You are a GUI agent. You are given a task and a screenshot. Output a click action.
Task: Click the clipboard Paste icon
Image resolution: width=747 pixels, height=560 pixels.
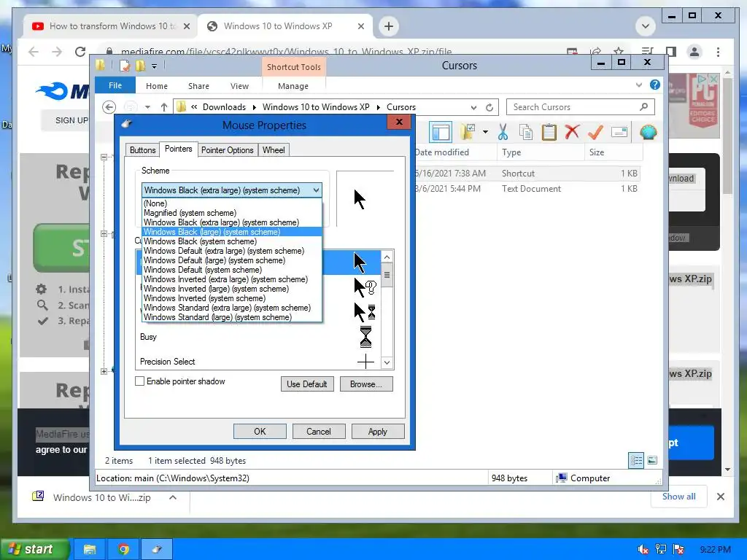549,132
